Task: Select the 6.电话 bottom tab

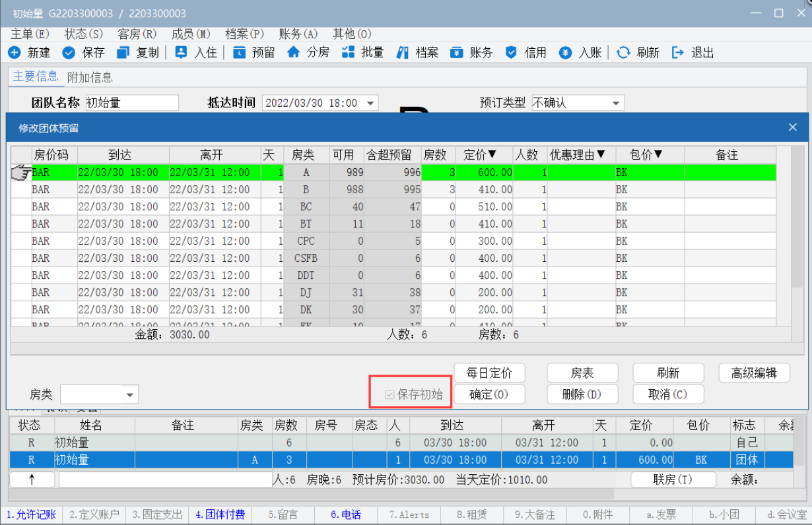Action: tap(346, 514)
